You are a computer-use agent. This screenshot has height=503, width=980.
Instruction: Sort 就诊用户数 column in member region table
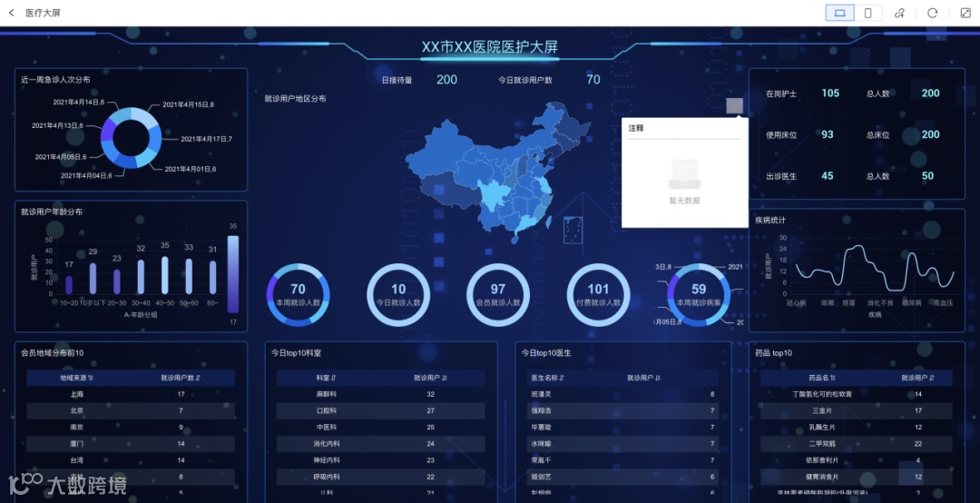[x=198, y=378]
